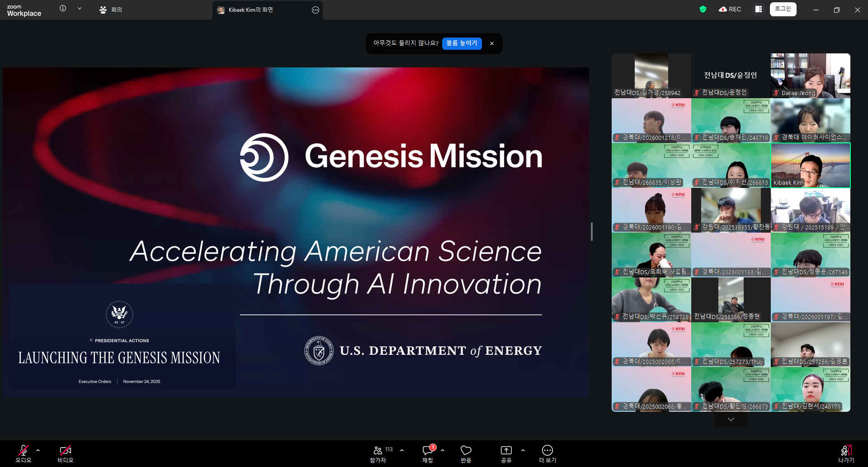Turn on the video camera
This screenshot has width=868, height=467.
pyautogui.click(x=65, y=453)
